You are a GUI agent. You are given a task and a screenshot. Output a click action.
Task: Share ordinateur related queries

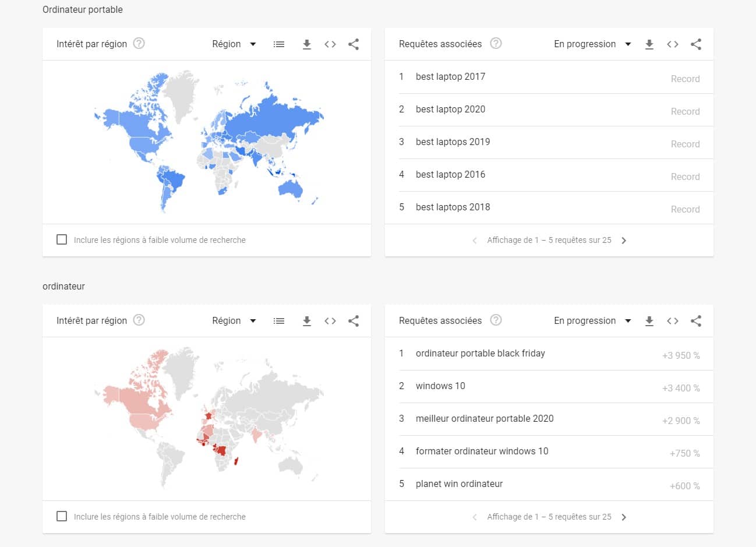click(x=696, y=321)
